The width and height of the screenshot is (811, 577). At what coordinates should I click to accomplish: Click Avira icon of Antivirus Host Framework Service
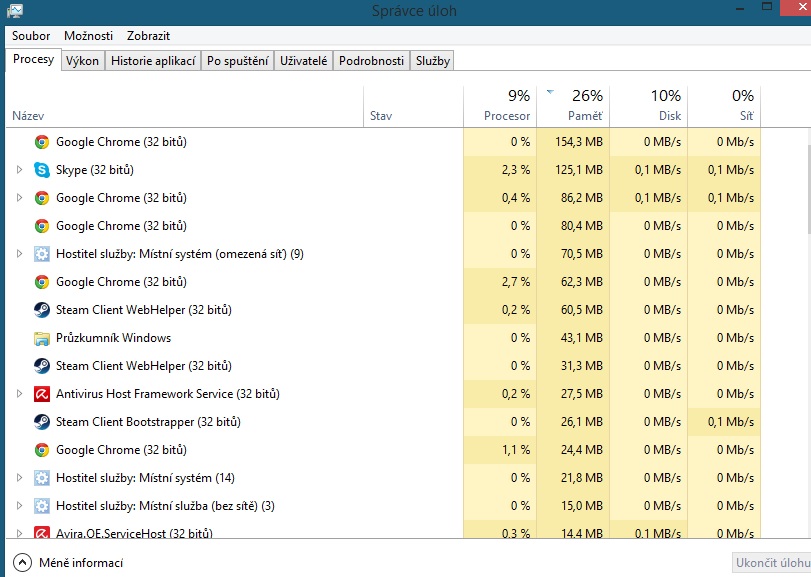click(42, 394)
